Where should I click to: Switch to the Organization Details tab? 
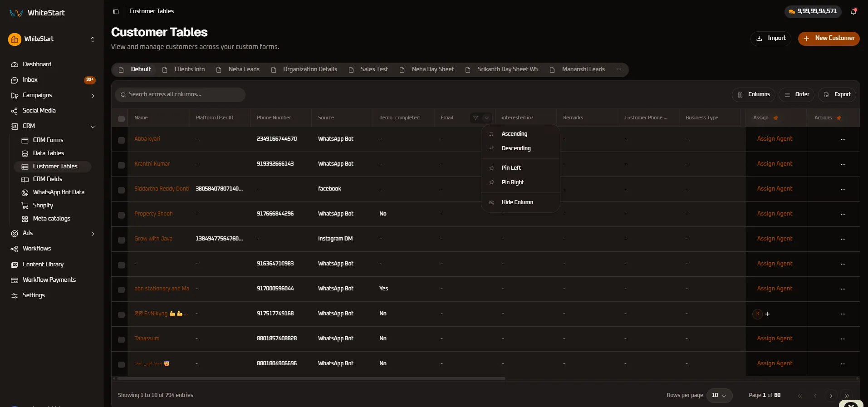click(x=304, y=69)
